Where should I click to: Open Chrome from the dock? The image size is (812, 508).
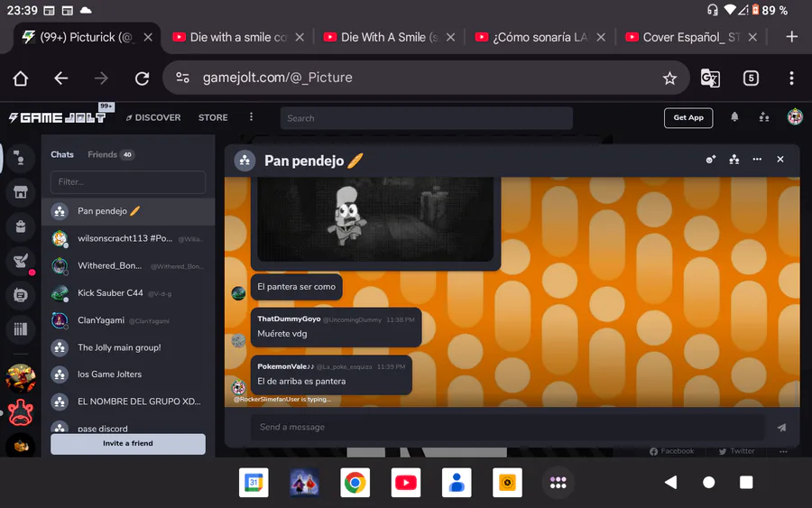[355, 483]
